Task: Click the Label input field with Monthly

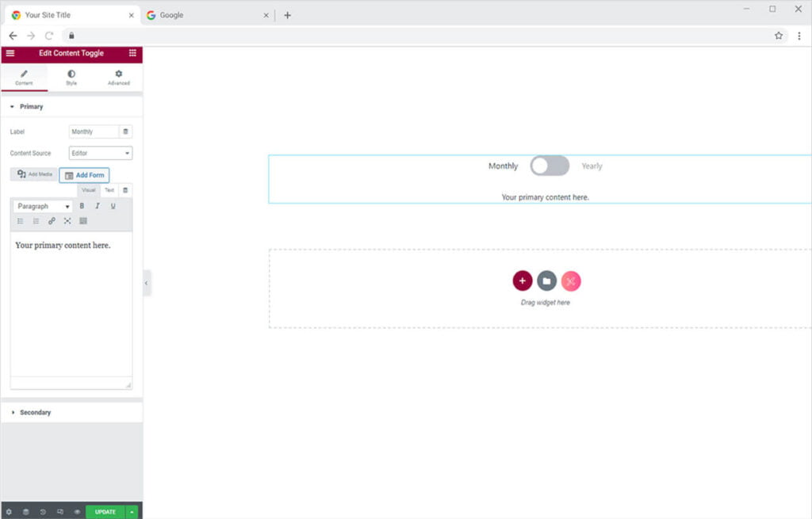Action: [x=94, y=132]
